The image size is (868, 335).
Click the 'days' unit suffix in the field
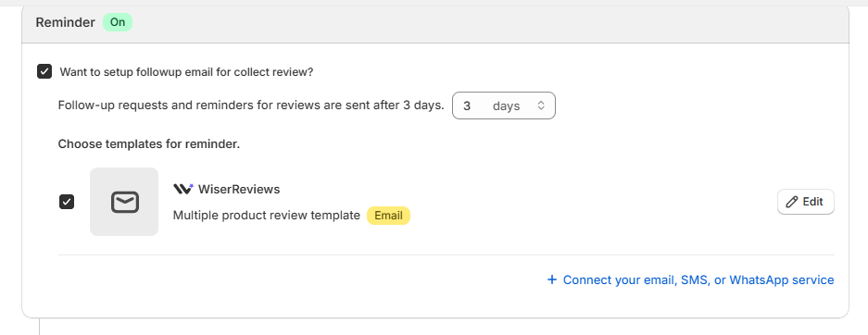point(506,105)
